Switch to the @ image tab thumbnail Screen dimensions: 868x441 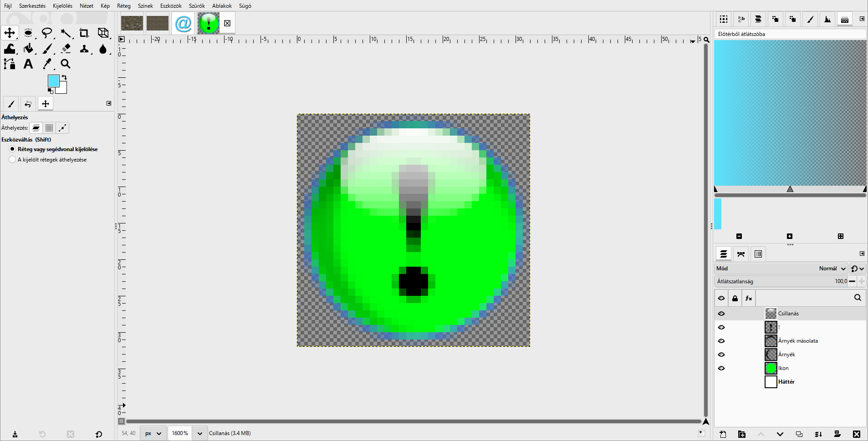click(x=183, y=23)
